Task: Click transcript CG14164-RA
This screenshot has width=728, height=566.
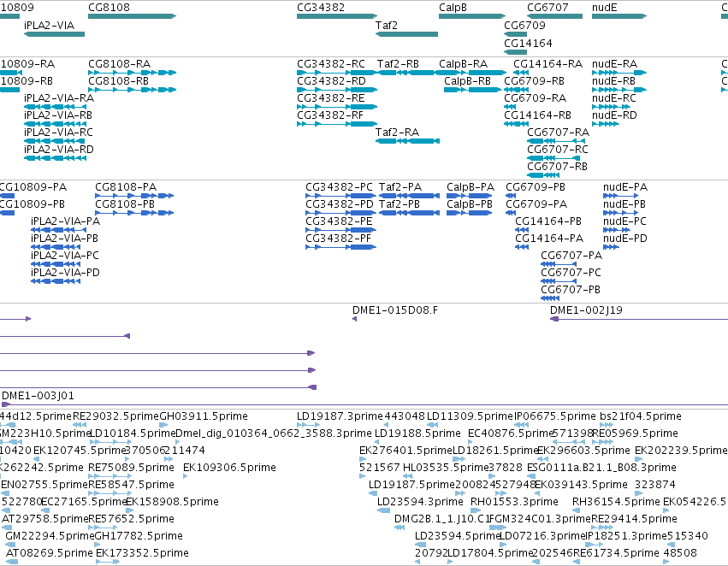Action: (x=547, y=63)
